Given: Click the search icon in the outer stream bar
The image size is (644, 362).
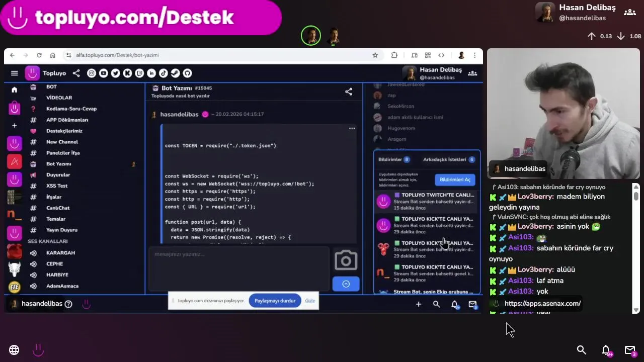Looking at the screenshot, I should (581, 350).
